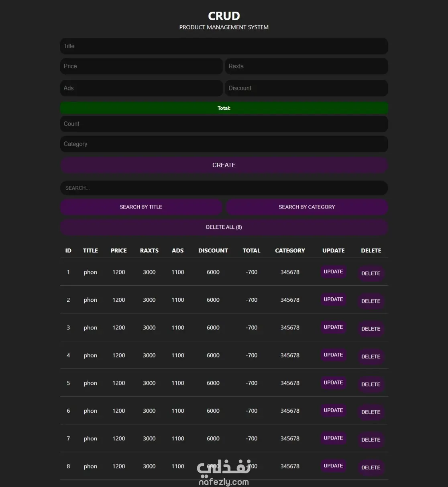Click Delete All (8) button

click(224, 227)
